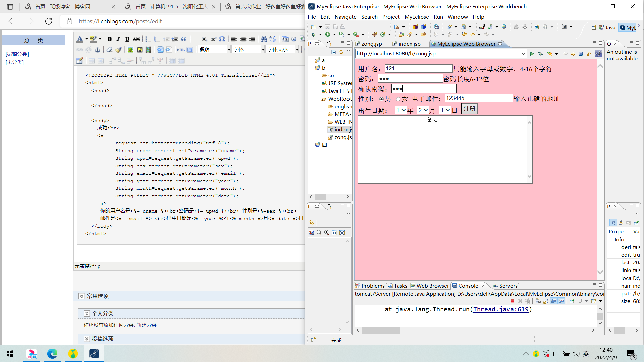The image size is (644, 362).
Task: Toggle bold formatting in the blog editor
Action: point(109,39)
